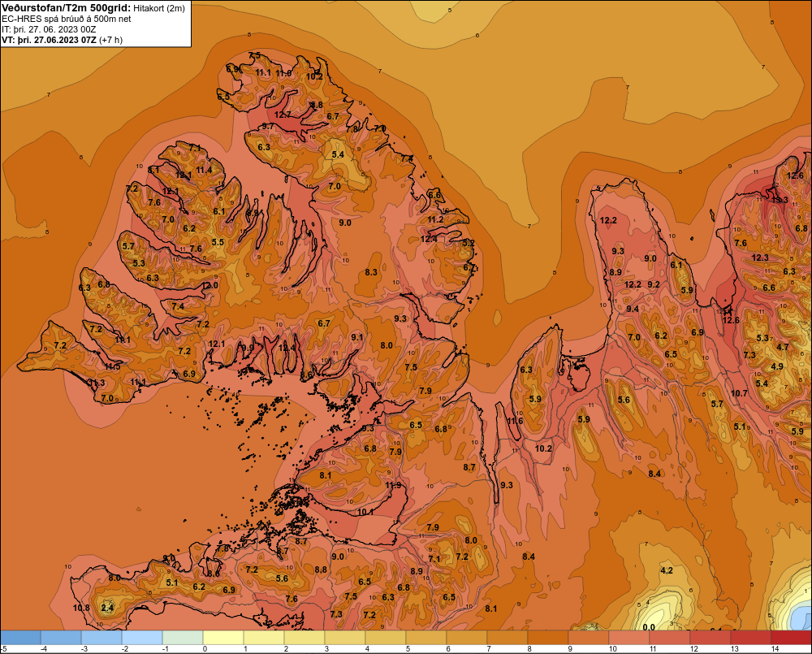Select the 13.3 temperature value
This screenshot has height=654, width=812.
(x=780, y=200)
